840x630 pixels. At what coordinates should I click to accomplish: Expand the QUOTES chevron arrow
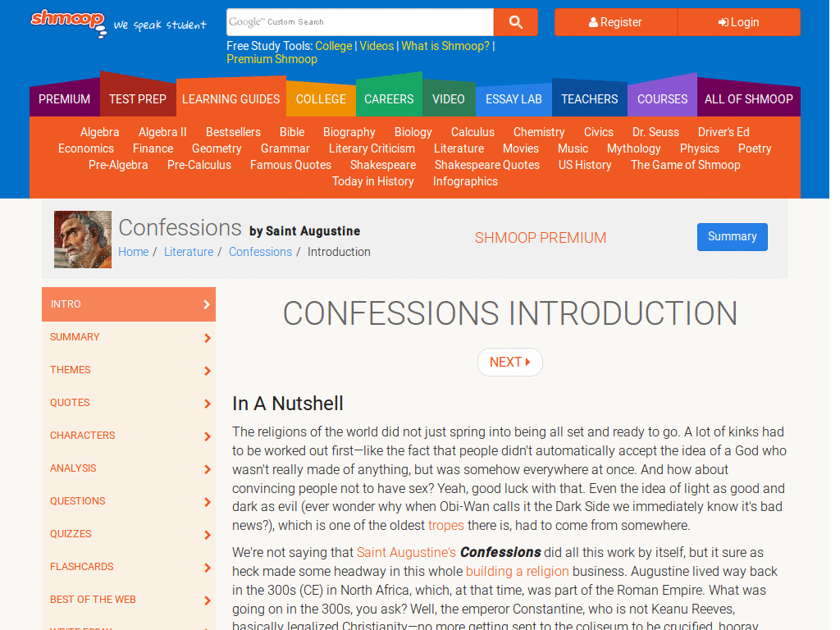coord(208,404)
